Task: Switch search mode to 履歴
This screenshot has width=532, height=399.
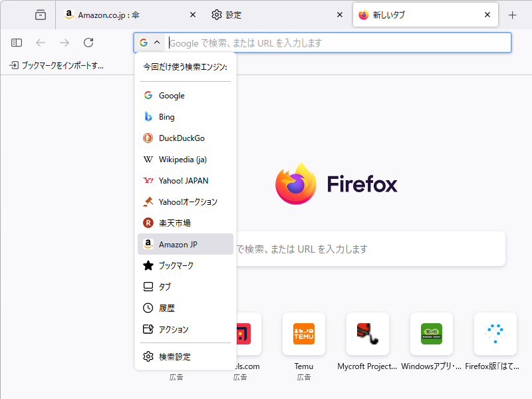Action: coord(167,308)
